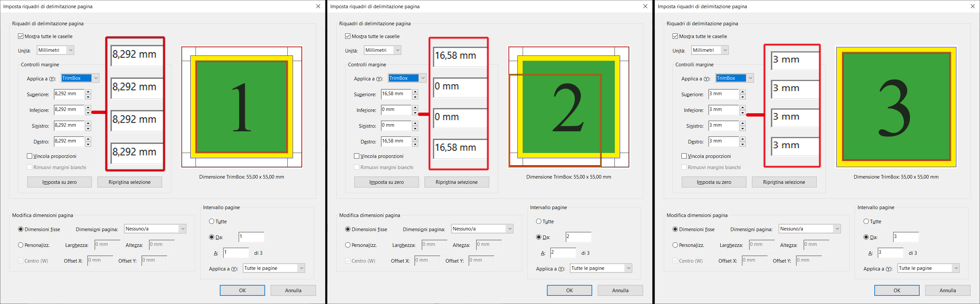The height and width of the screenshot is (304, 980).
Task: Click Sinistro field in third dialog
Action: pos(723,125)
